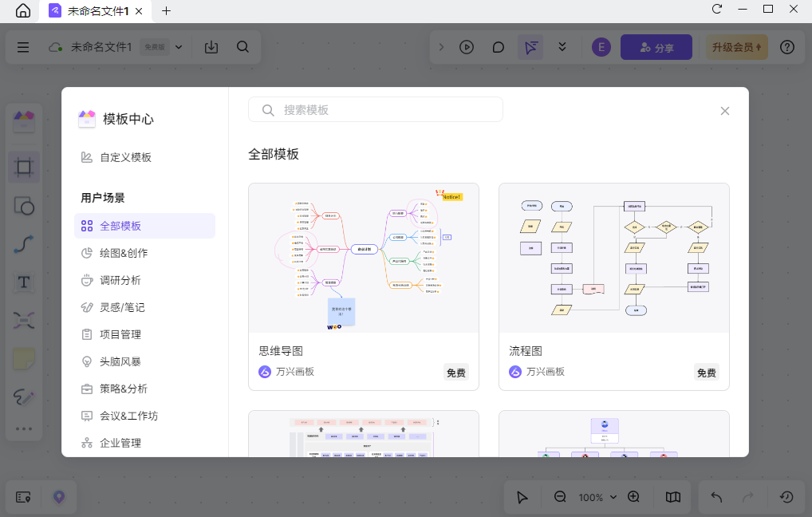The height and width of the screenshot is (517, 812).
Task: Click 万兴画板 author under 思维导图
Action: click(286, 372)
